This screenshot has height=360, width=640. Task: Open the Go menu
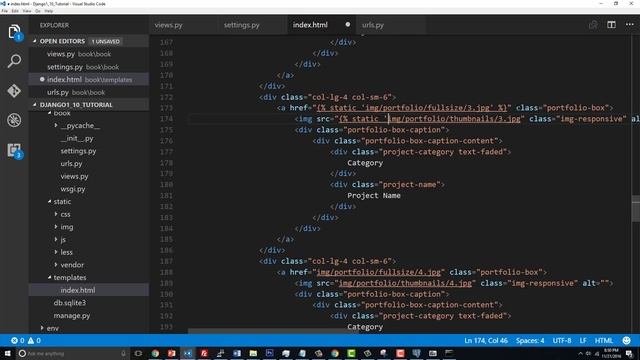pyautogui.click(x=38, y=11)
